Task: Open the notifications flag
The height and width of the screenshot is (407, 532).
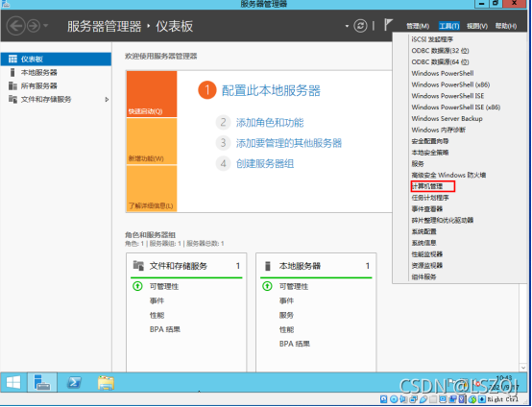Action: pos(388,25)
